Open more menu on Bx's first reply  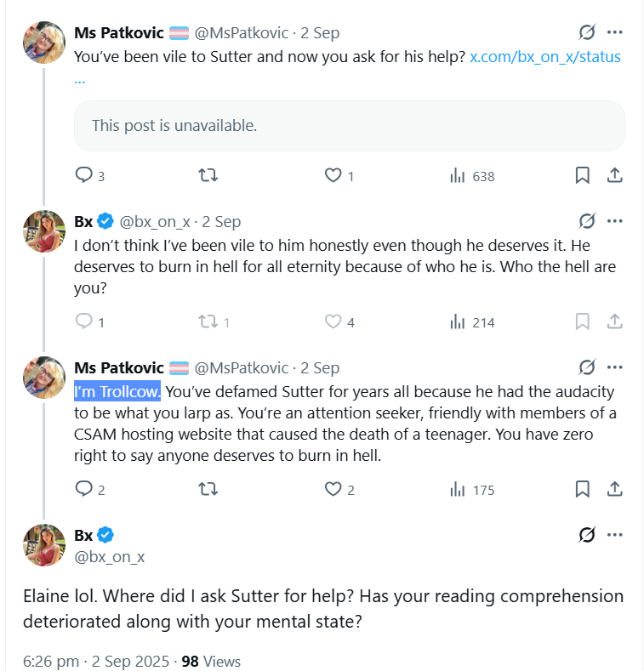click(x=615, y=222)
